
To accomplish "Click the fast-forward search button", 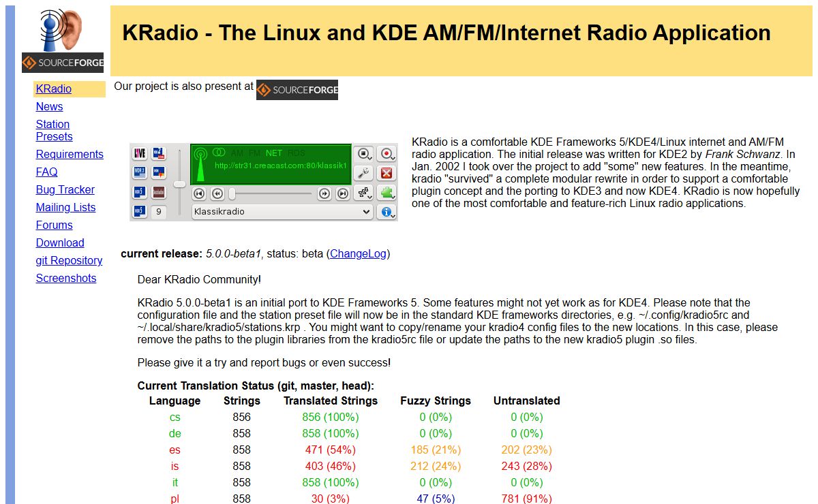I will pos(324,193).
